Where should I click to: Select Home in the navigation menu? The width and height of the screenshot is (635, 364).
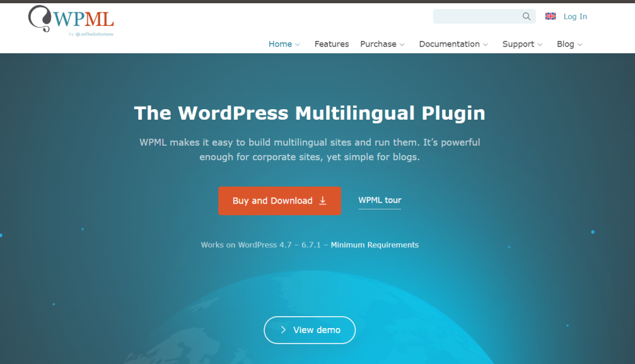click(280, 44)
